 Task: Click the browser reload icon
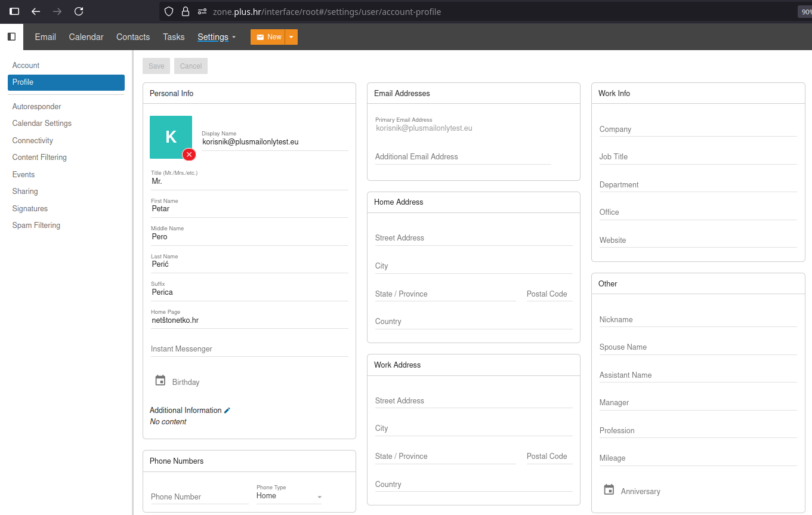tap(79, 11)
